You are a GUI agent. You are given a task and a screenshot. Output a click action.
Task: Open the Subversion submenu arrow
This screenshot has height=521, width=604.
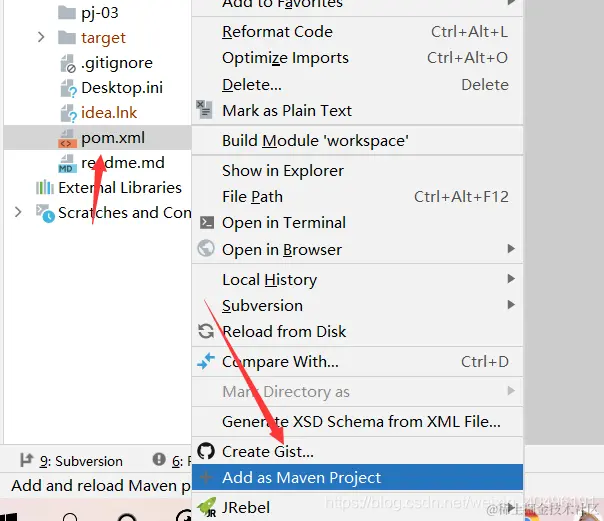[511, 305]
